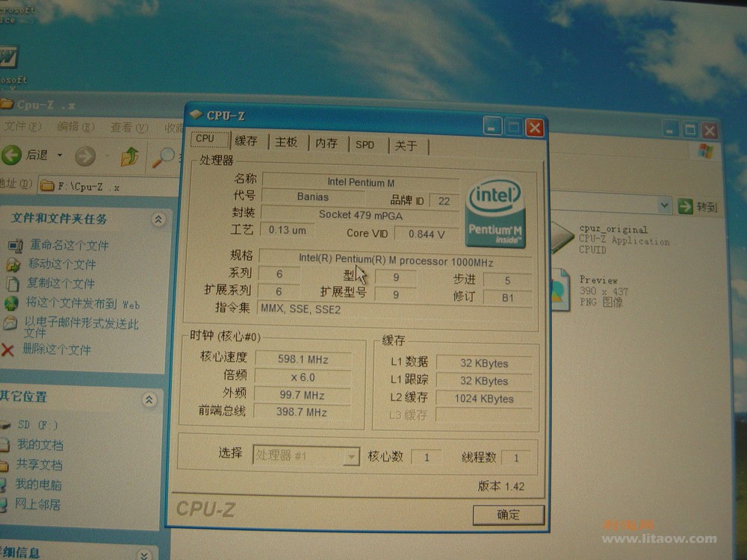Click the 确定 button in CPU-Z

pos(508,514)
